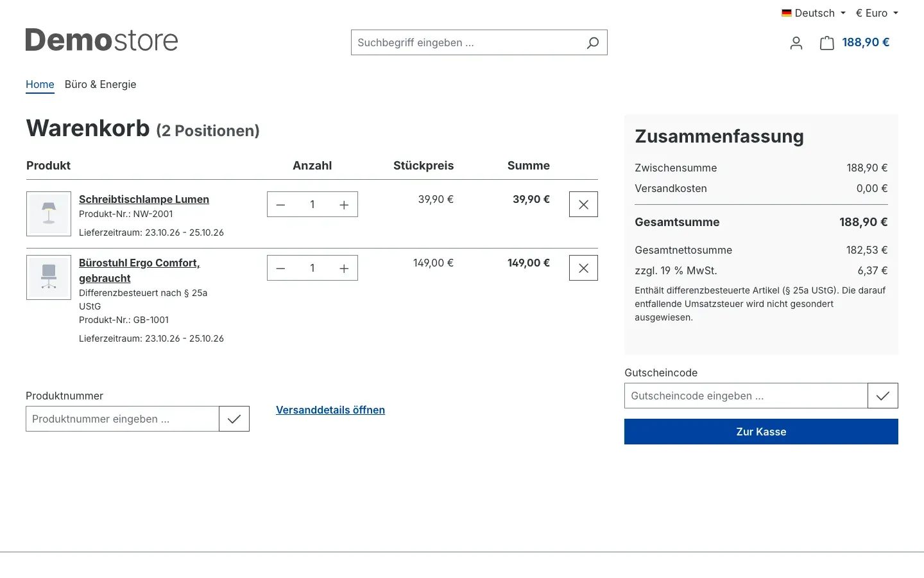The height and width of the screenshot is (578, 924).
Task: Remove Bürostuhl Ergo Comfort from cart
Action: pos(583,268)
